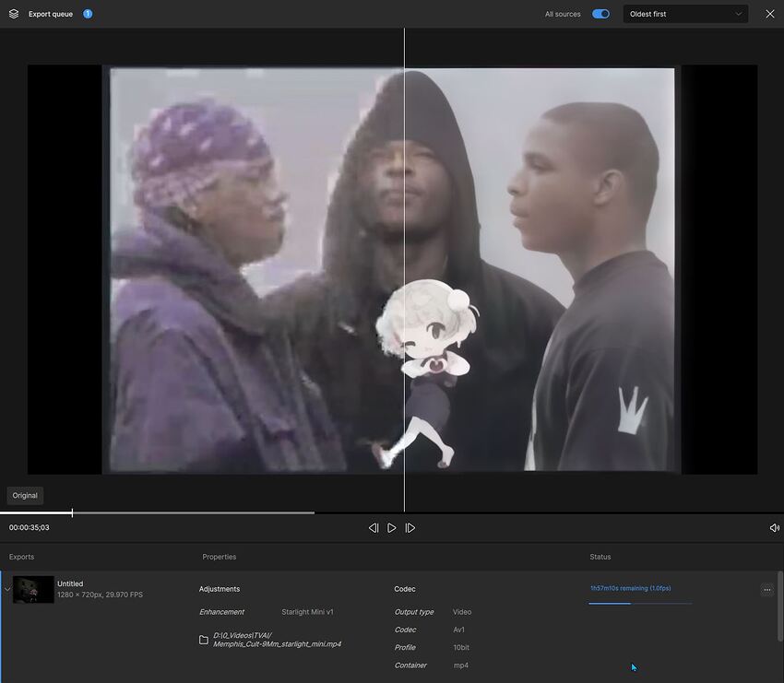Click the export queue count badge
Image resolution: width=784 pixels, height=683 pixels.
pos(88,14)
